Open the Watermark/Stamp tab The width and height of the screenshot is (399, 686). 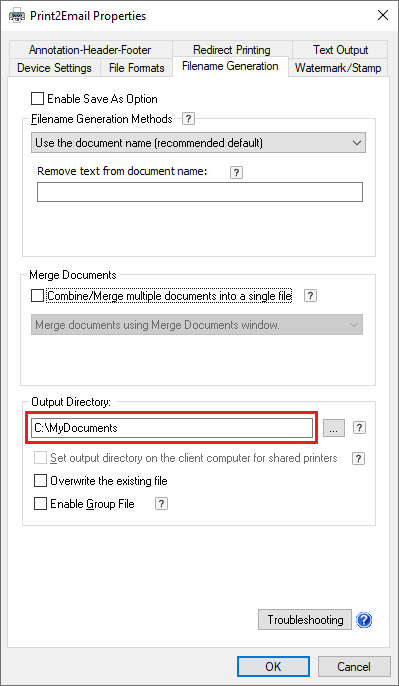click(x=338, y=68)
